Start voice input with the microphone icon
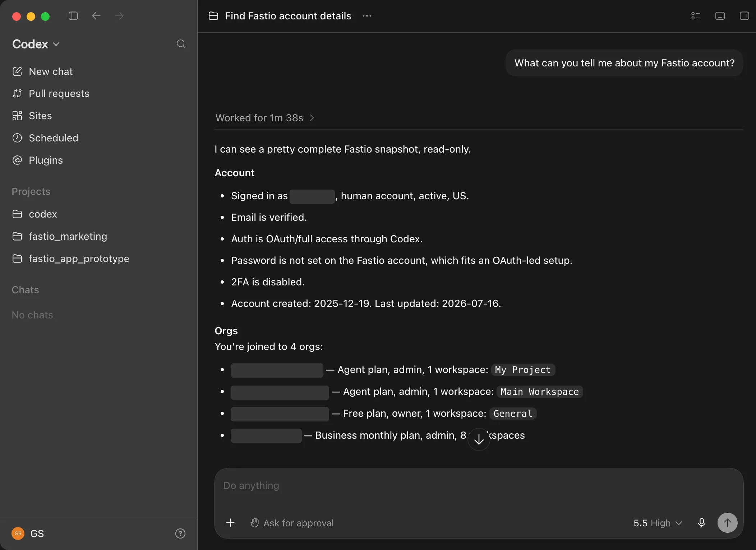This screenshot has height=550, width=756. 701,523
